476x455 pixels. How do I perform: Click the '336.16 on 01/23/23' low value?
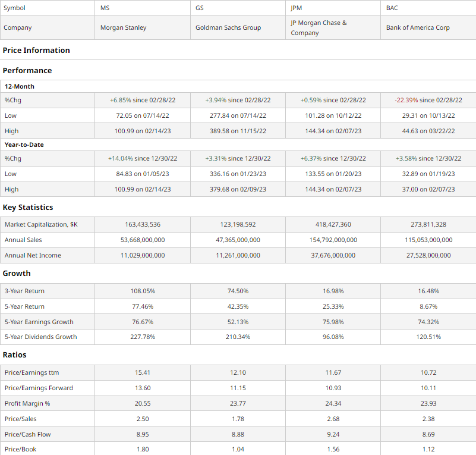(238, 174)
